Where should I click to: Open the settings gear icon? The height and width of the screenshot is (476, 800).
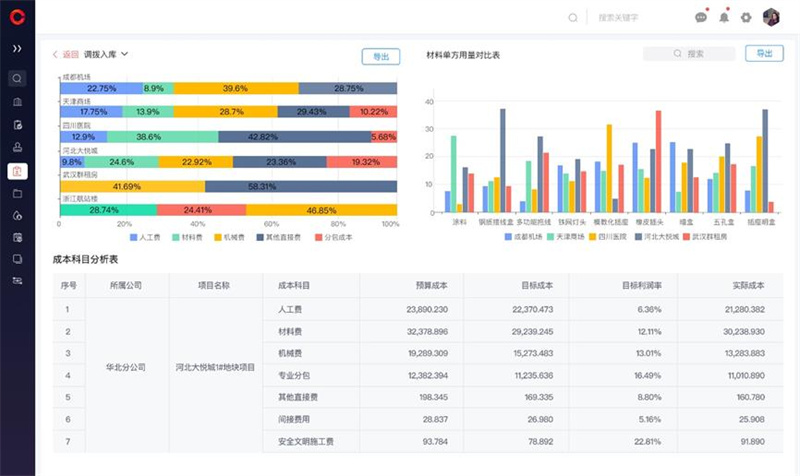746,17
